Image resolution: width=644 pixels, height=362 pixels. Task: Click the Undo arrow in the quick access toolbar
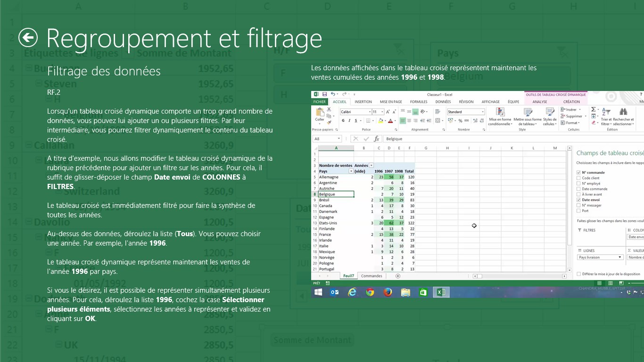tap(333, 94)
